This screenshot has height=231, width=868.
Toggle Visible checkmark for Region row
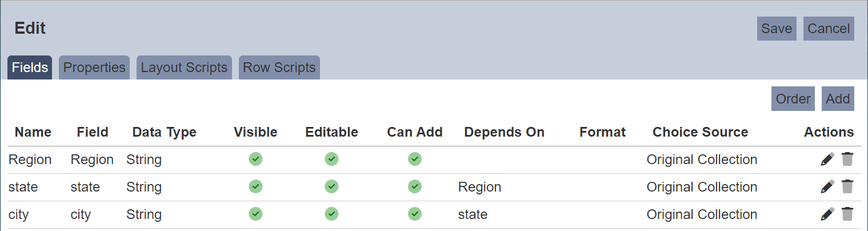click(255, 159)
